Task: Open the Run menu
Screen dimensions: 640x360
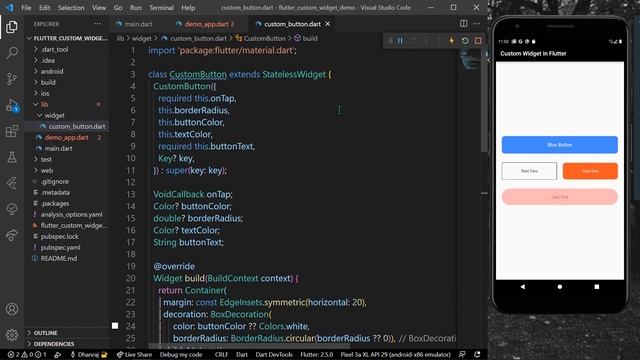Action: pyautogui.click(x=136, y=7)
